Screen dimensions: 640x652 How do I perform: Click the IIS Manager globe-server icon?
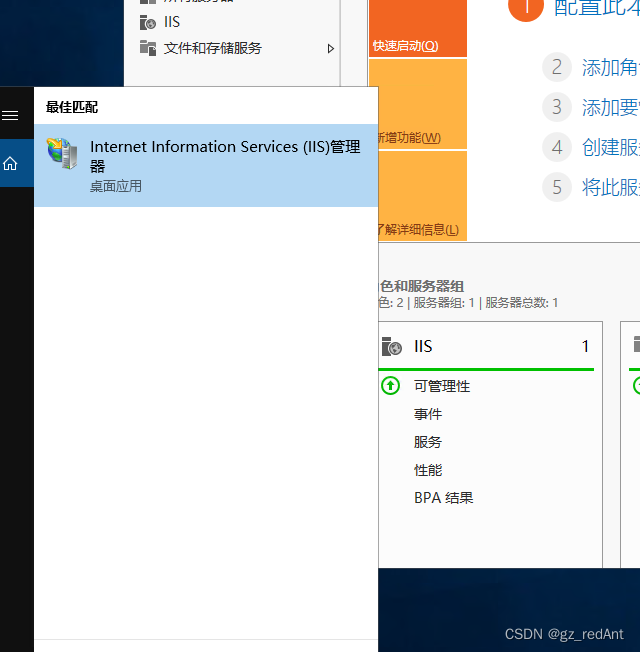tap(62, 153)
